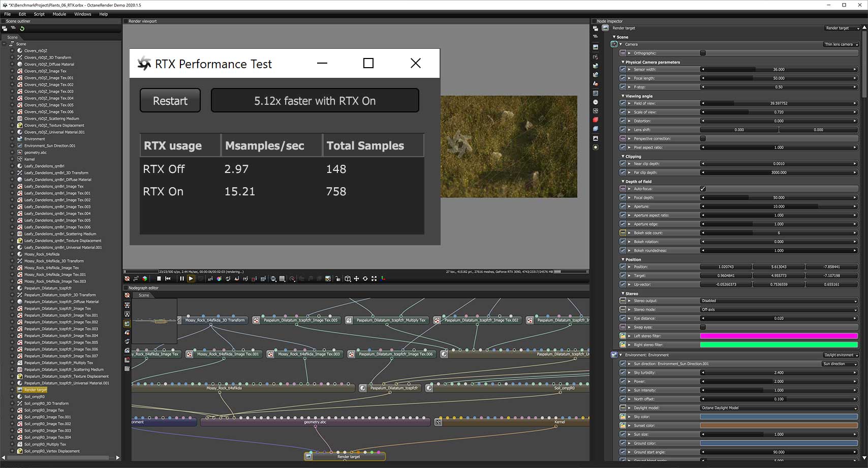Click the Render target node in nodegraph
Image resolution: width=868 pixels, height=468 pixels.
[345, 456]
